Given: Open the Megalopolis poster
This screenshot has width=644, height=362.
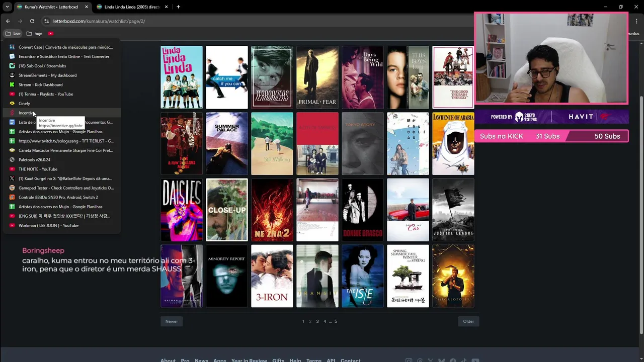Looking at the screenshot, I should click(x=453, y=276).
